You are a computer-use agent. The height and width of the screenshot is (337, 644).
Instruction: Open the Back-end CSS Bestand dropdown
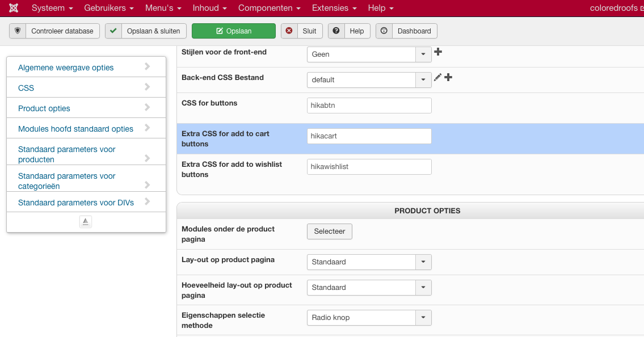pos(369,80)
